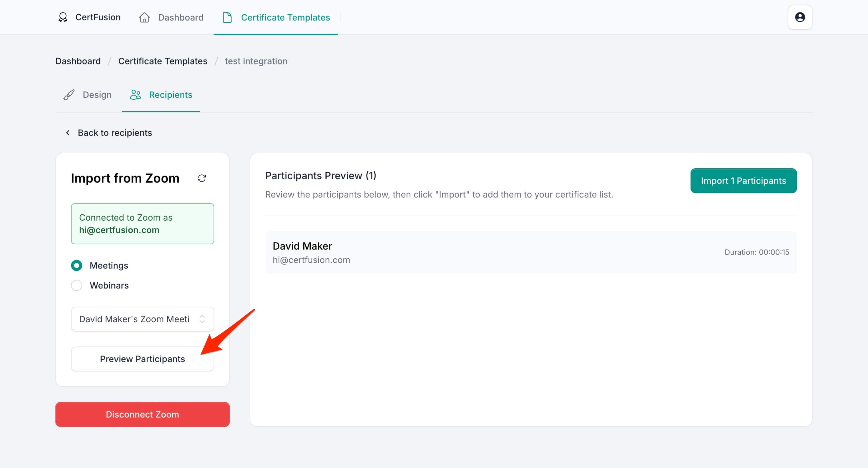Click Import 1 Participants button

(743, 181)
